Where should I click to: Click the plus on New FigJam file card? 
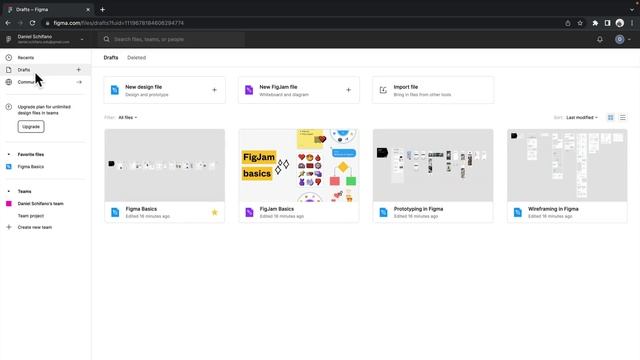(x=349, y=90)
